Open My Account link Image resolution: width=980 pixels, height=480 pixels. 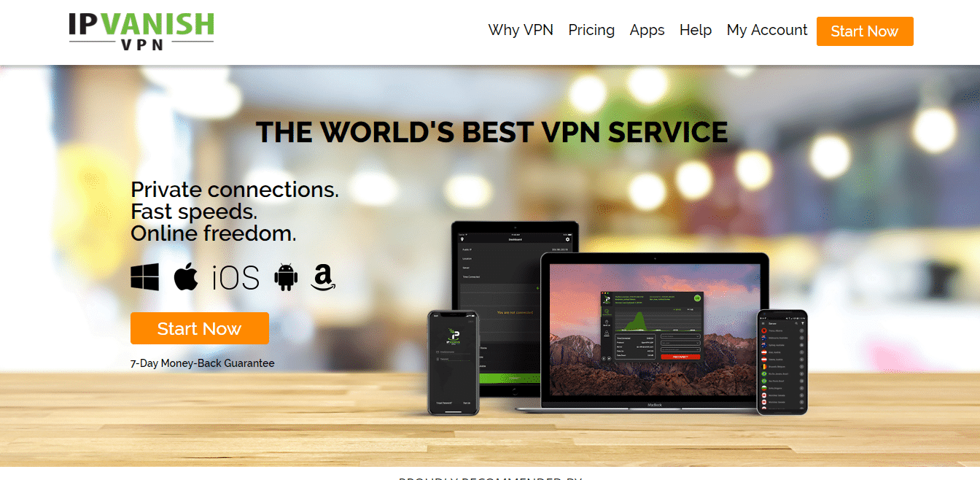click(767, 30)
